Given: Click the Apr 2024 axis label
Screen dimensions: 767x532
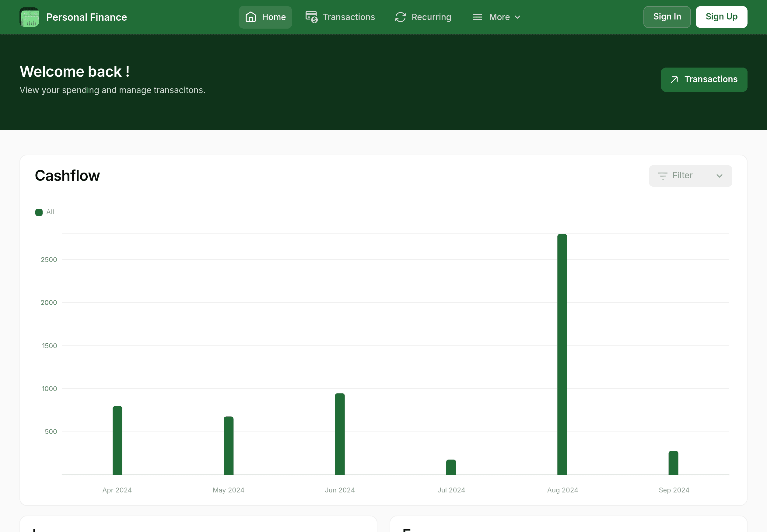Looking at the screenshot, I should tap(117, 490).
